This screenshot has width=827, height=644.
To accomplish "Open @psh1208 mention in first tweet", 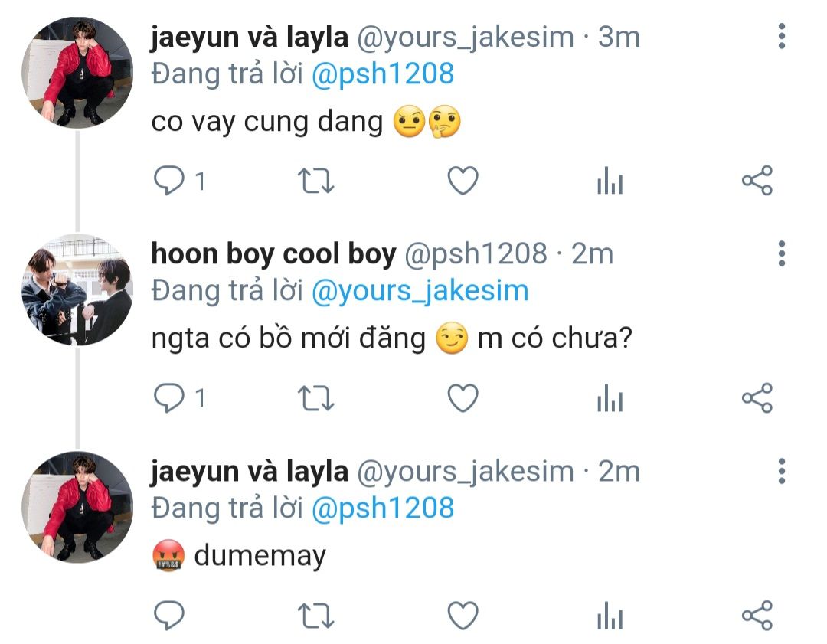I will click(383, 74).
